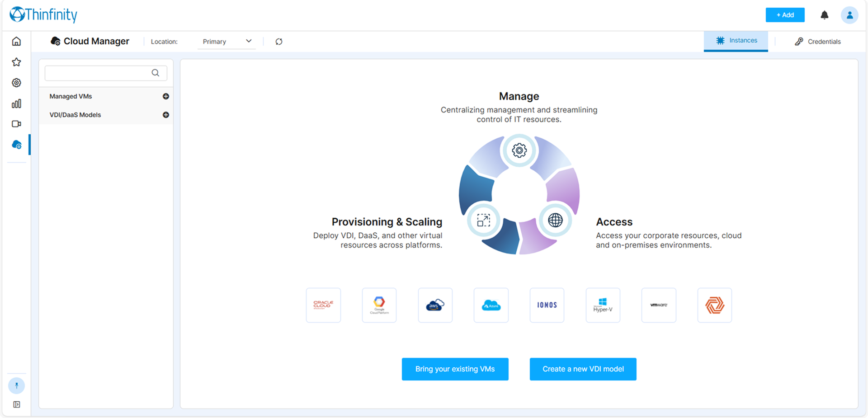Viewport: 868px width, 418px height.
Task: Open the Primary location dropdown
Action: coord(226,42)
